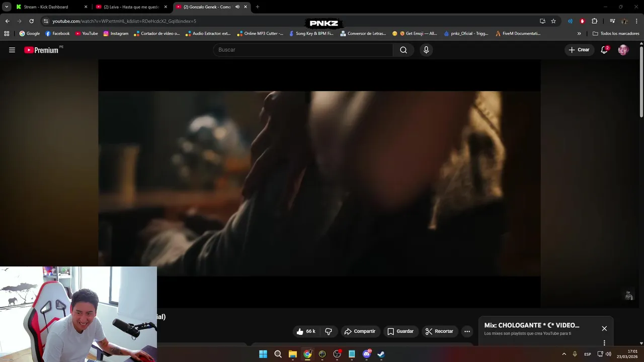The height and width of the screenshot is (362, 644).
Task: Open the Online MP3 Cutter bookmark
Action: click(x=260, y=34)
